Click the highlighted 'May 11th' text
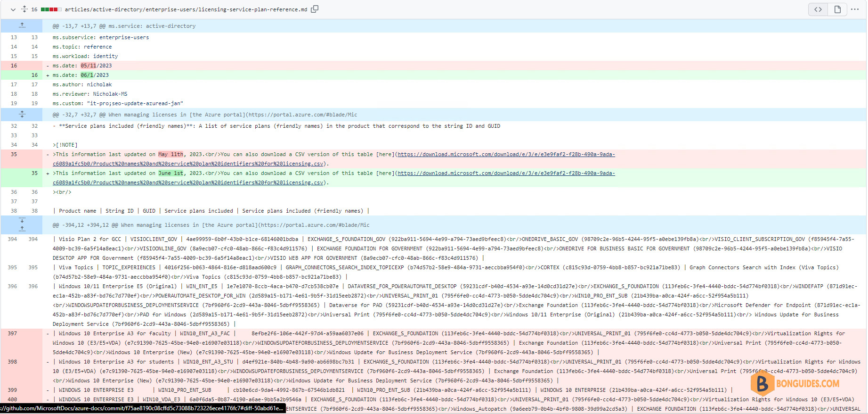868x414 pixels. [x=170, y=154]
